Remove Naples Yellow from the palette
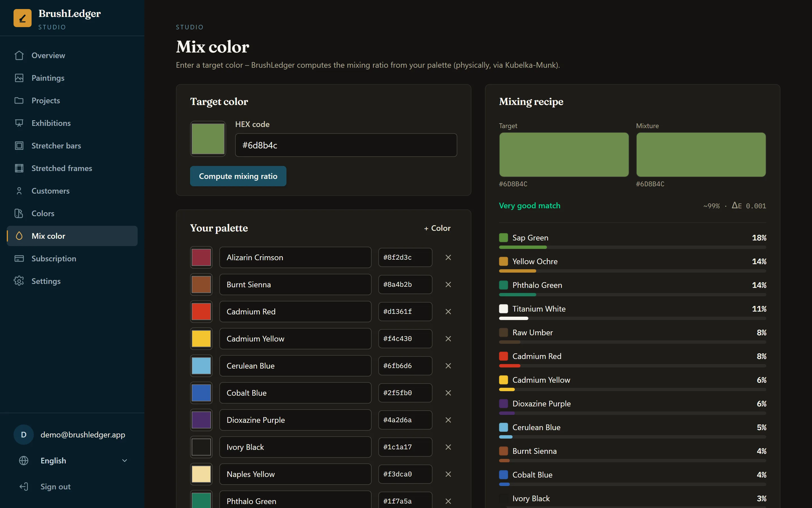 [x=448, y=474]
